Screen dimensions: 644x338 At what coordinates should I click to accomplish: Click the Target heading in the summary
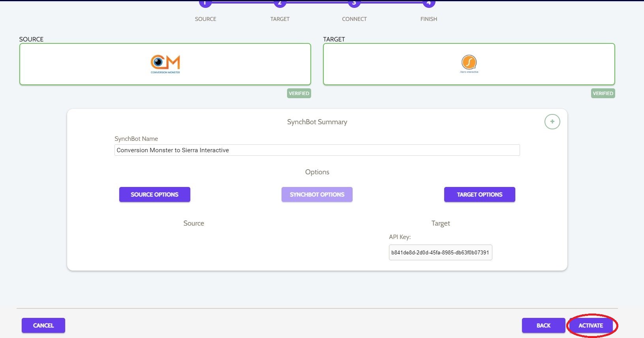tap(441, 223)
